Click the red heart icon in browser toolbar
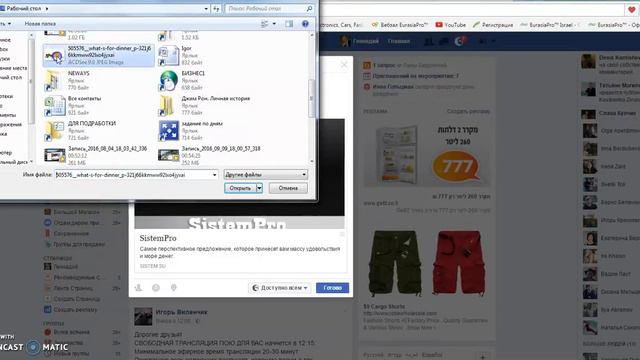The width and height of the screenshot is (640, 360). pos(631,10)
